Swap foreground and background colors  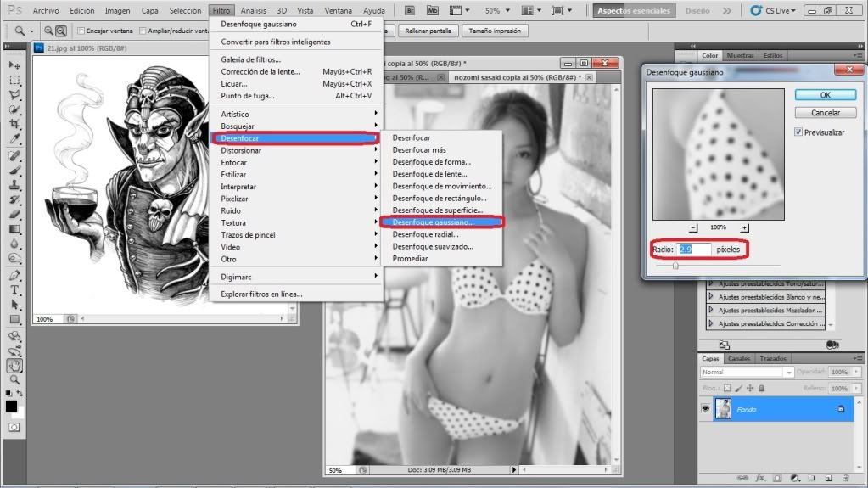20,393
